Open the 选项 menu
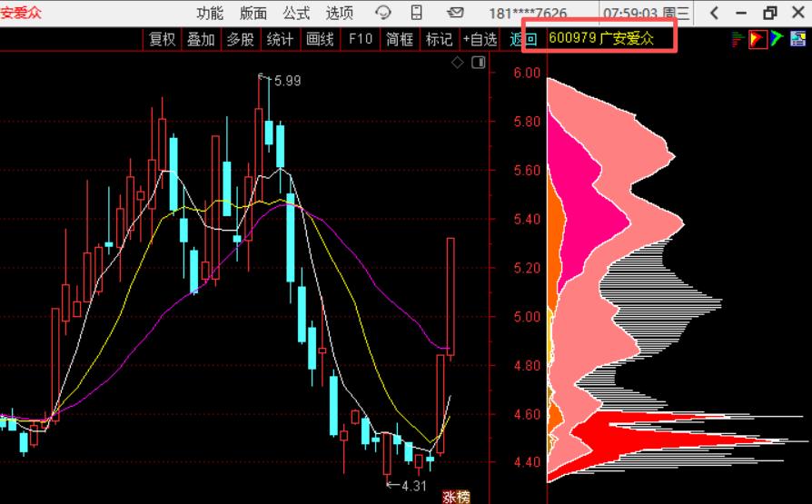 [x=340, y=13]
